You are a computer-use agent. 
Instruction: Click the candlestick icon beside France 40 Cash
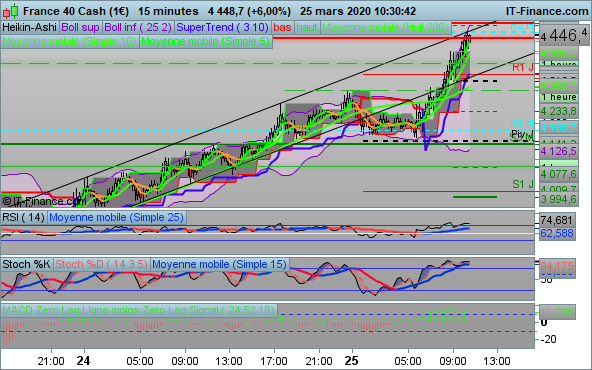click(x=10, y=11)
